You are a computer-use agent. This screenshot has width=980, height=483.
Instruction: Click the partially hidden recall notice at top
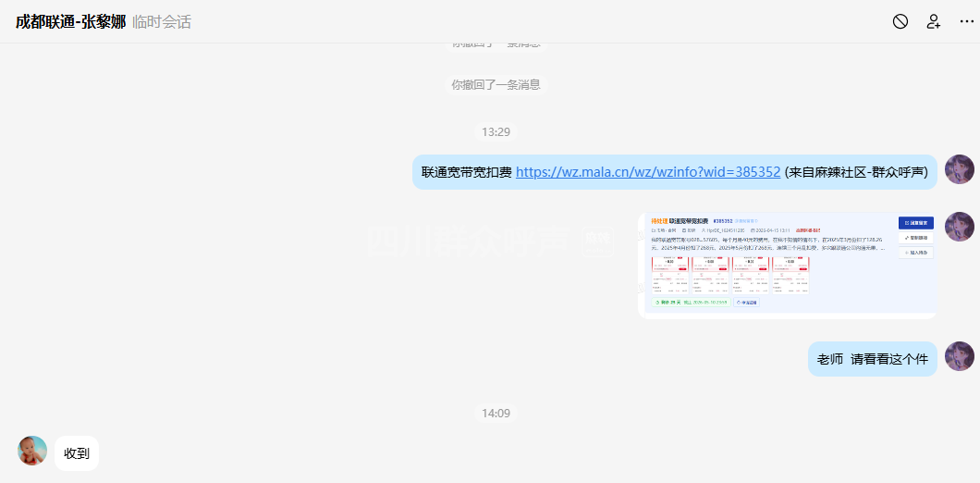[x=496, y=45]
